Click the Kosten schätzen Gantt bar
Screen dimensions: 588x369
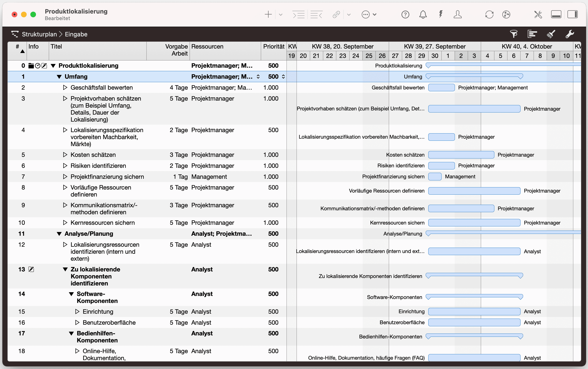pyautogui.click(x=461, y=155)
